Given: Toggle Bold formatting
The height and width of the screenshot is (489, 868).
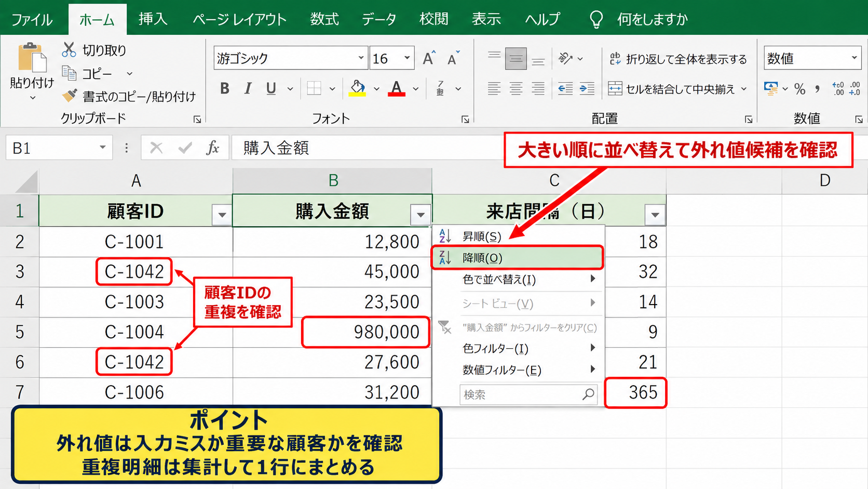Looking at the screenshot, I should 225,89.
